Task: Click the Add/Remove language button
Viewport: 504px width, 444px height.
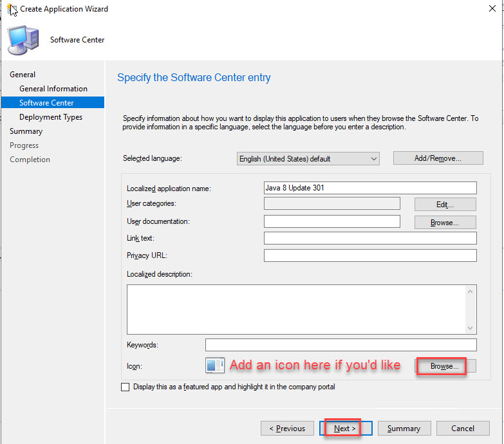Action: [x=438, y=158]
